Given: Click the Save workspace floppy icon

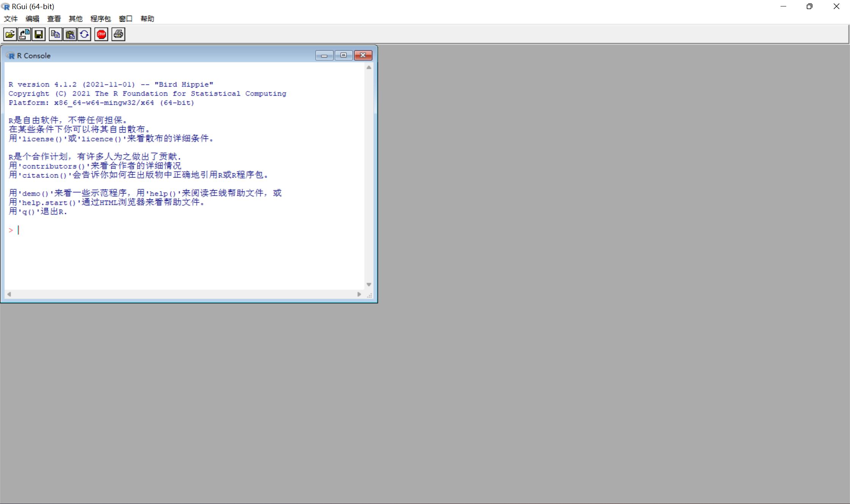Looking at the screenshot, I should click(39, 35).
